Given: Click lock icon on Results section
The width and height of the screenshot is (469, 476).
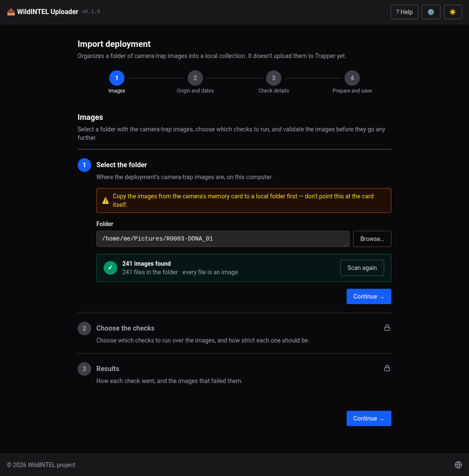Looking at the screenshot, I should tap(387, 368).
